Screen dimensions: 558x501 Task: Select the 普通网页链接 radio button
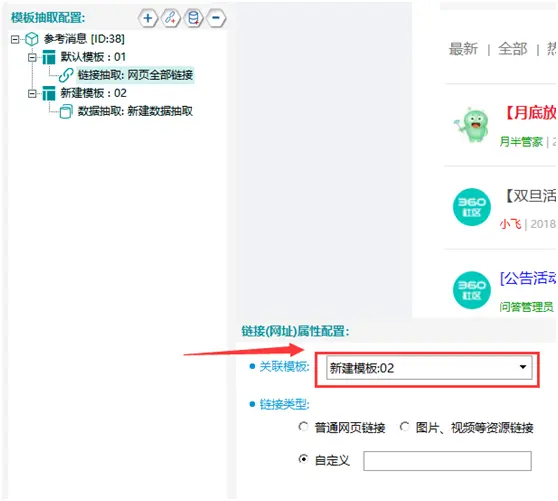pyautogui.click(x=303, y=426)
